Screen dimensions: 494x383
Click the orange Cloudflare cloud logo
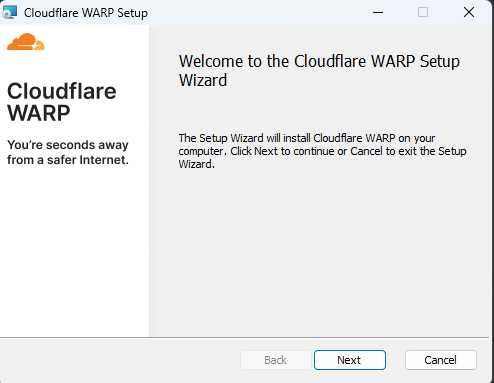(x=26, y=42)
